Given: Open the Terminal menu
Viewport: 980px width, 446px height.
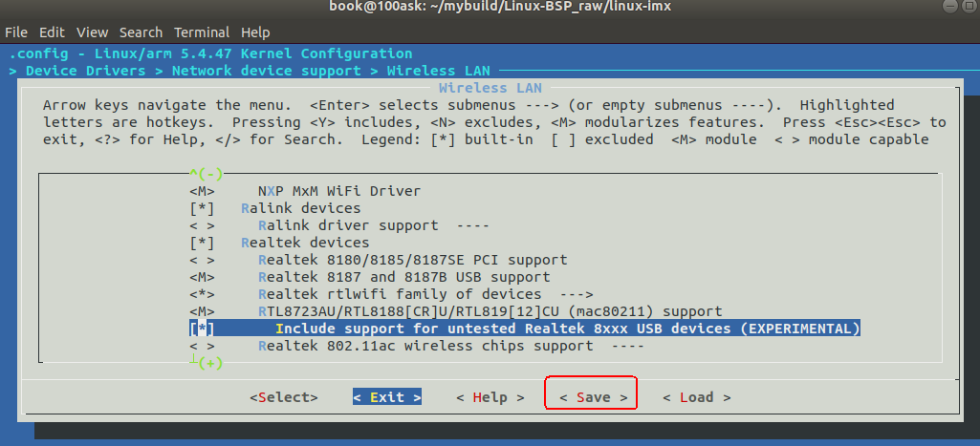Looking at the screenshot, I should coord(201,32).
